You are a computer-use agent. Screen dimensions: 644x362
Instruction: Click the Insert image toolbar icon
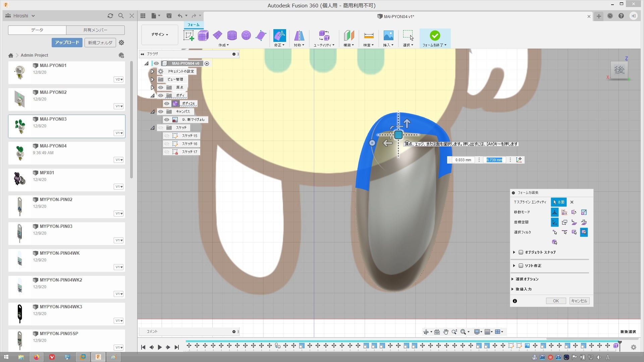coord(388,36)
